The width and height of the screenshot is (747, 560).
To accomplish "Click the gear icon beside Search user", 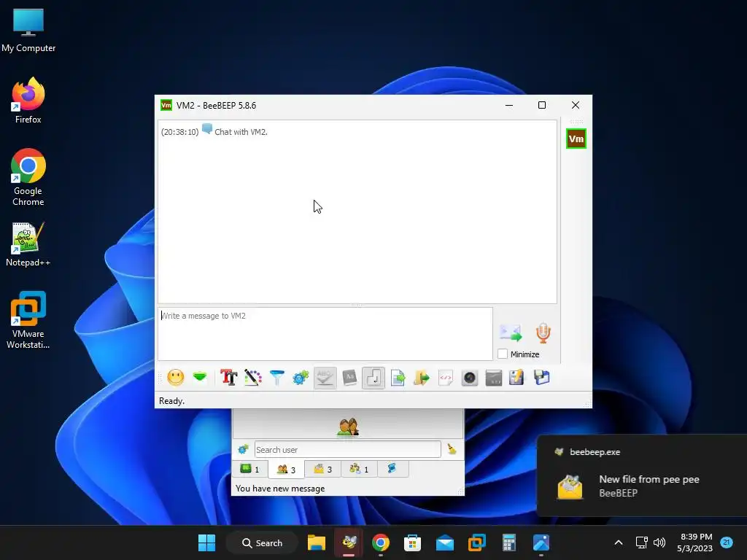I will (244, 449).
